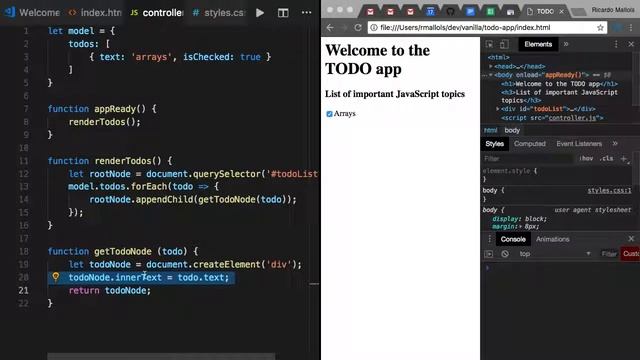This screenshot has width=640, height=360.
Task: Select the body breadcrumb
Action: 512,130
